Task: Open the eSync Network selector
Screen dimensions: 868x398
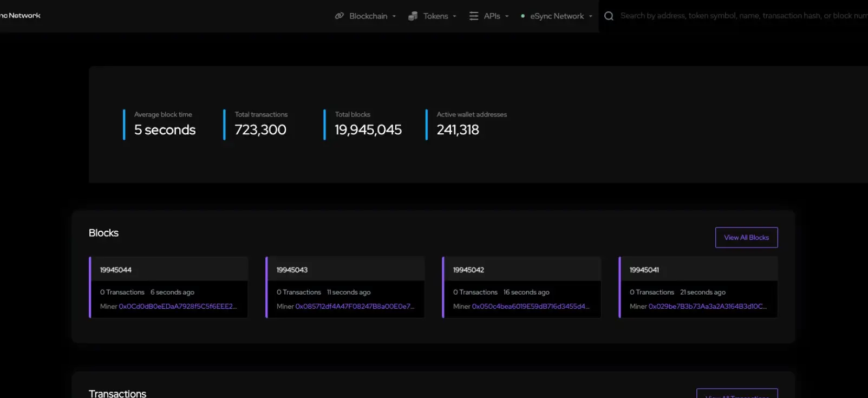Action: [x=557, y=16]
